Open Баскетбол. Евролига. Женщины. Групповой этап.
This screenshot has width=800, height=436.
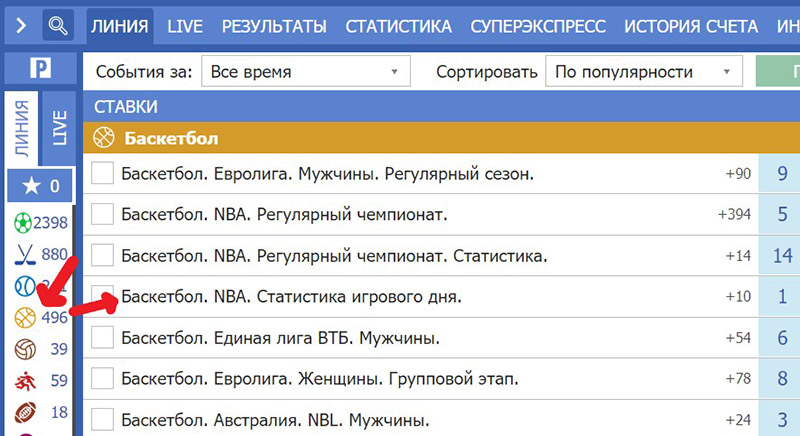[320, 379]
